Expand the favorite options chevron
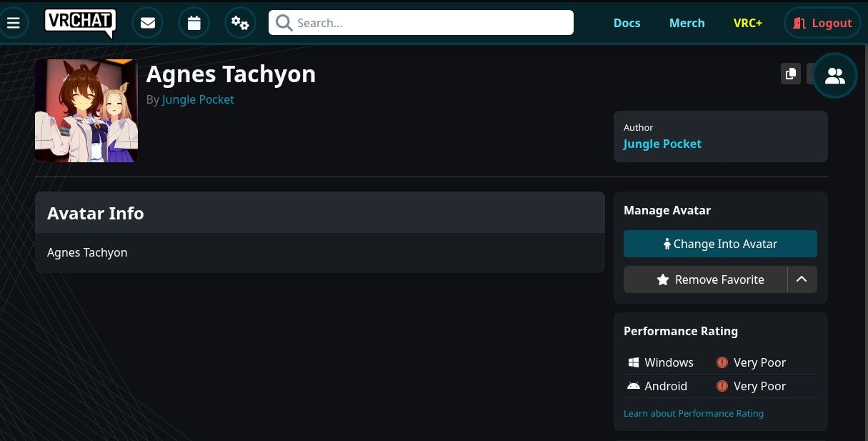The image size is (868, 441). tap(802, 279)
